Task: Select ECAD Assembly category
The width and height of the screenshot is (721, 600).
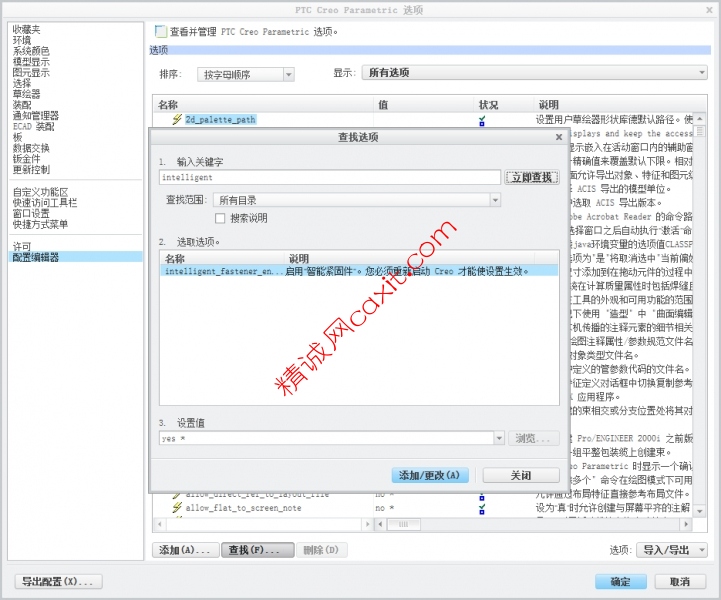Action: 34,126
